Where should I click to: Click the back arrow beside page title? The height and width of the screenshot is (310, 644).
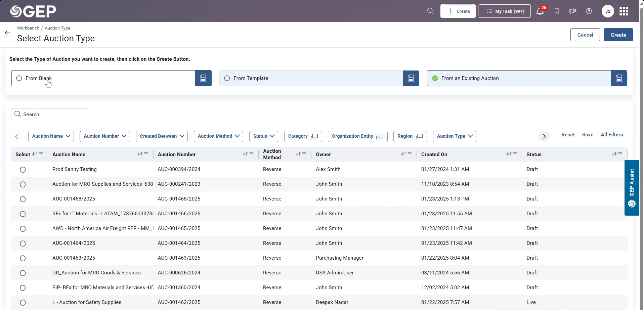point(8,33)
